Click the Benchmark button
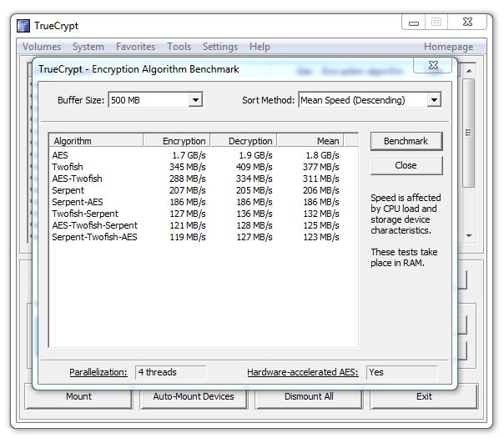 [406, 141]
